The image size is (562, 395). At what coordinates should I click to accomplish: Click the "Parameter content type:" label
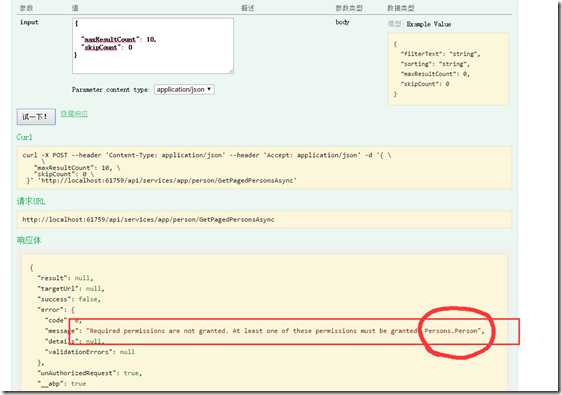tap(110, 90)
